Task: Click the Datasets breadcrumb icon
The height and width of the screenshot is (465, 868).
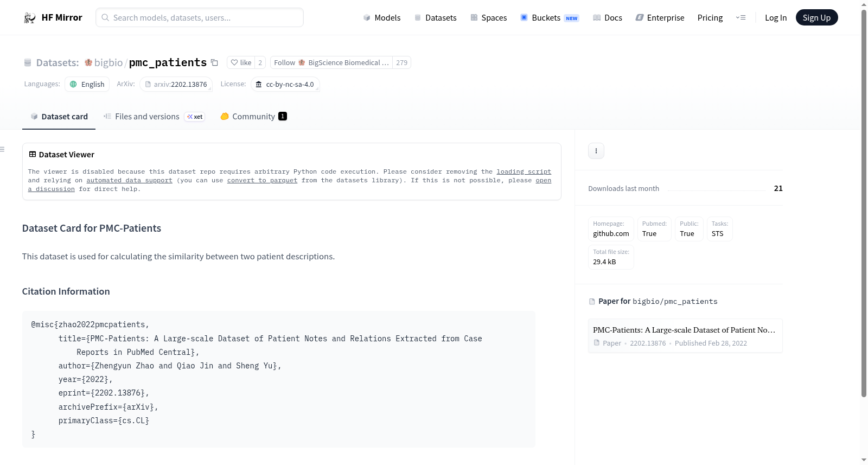Action: click(x=28, y=63)
